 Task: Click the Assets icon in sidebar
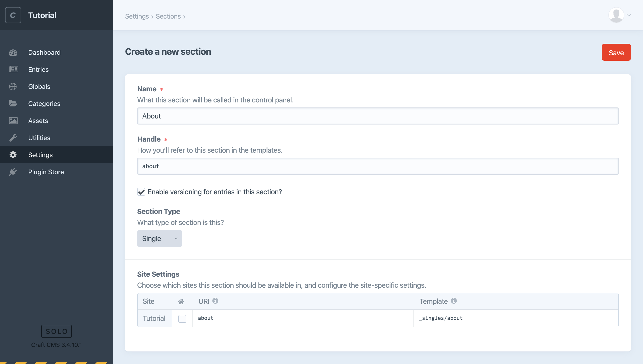click(x=13, y=120)
